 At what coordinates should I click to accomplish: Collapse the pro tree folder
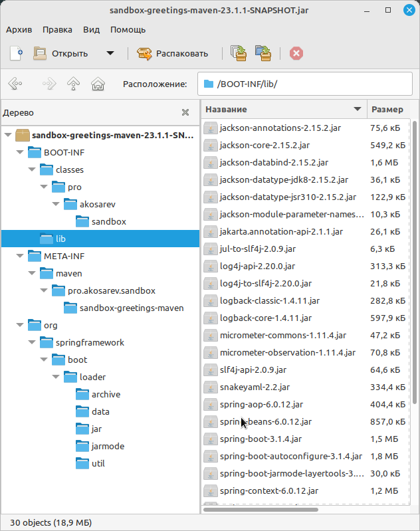(44, 187)
